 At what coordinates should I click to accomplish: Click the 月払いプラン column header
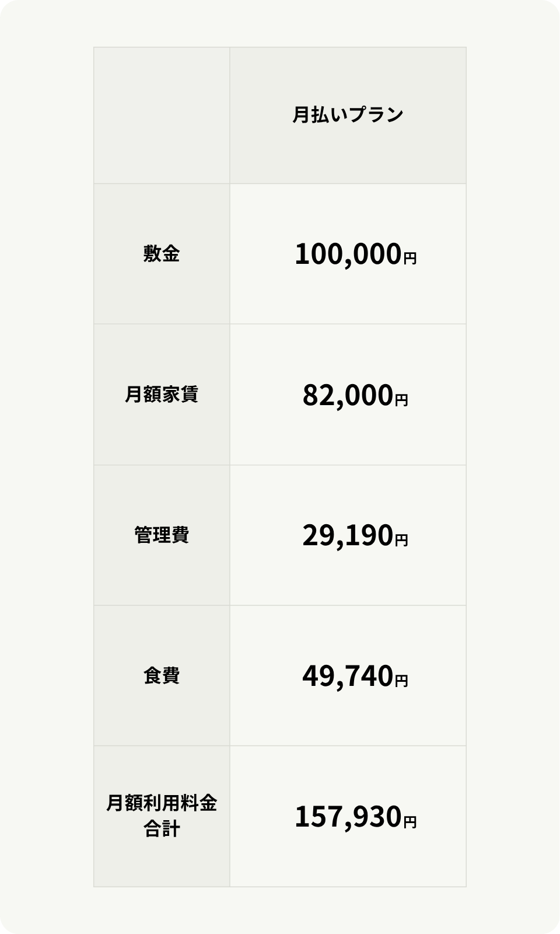pos(348,115)
